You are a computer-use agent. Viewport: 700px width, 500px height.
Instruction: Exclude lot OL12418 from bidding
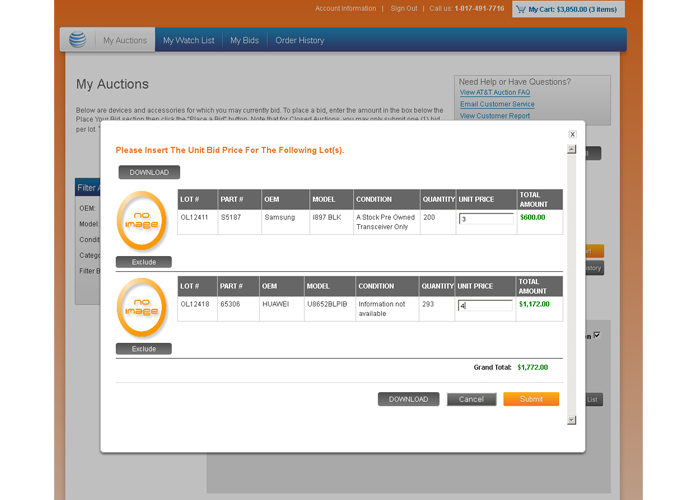[x=144, y=349]
